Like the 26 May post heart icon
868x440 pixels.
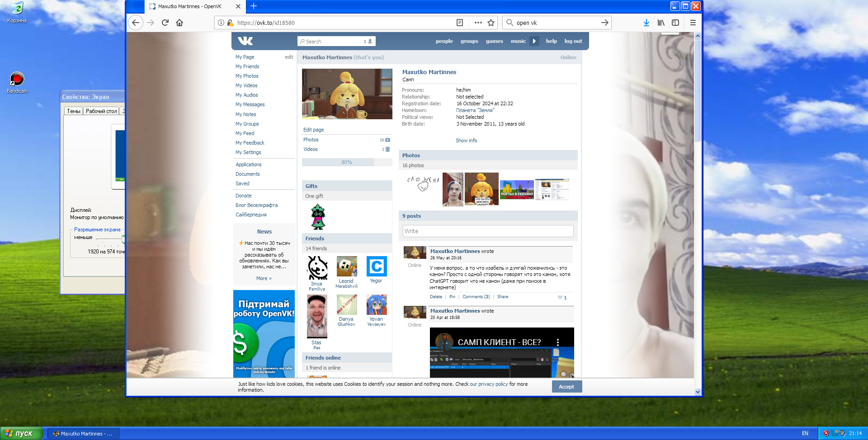[560, 297]
